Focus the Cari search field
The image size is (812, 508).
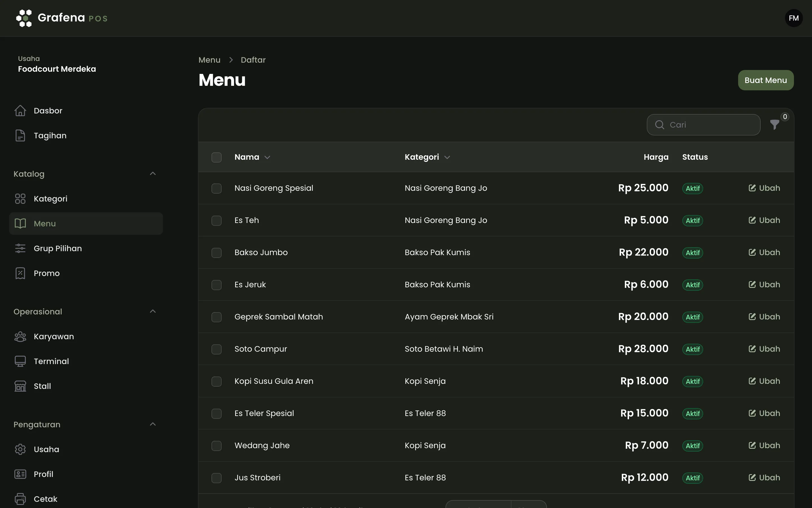click(703, 125)
